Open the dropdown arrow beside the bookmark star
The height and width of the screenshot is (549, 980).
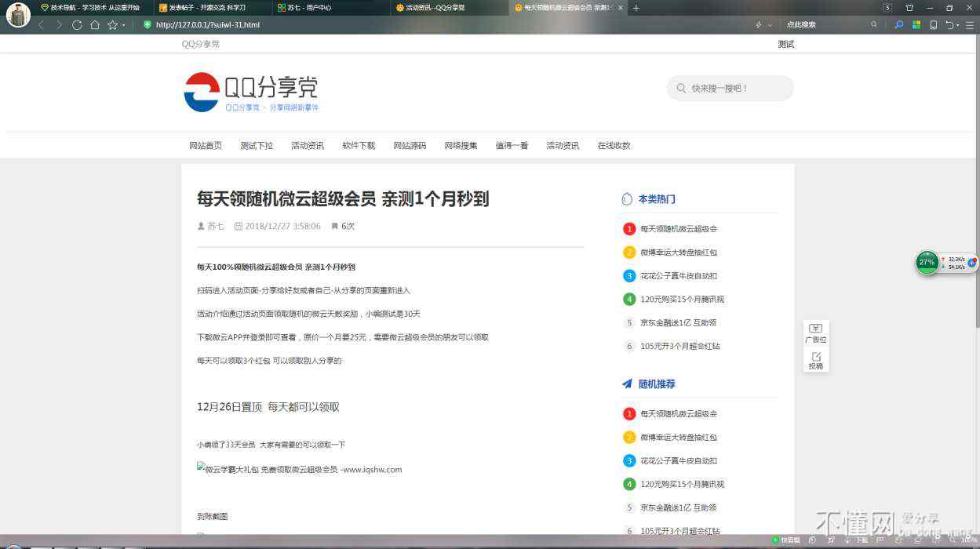123,25
